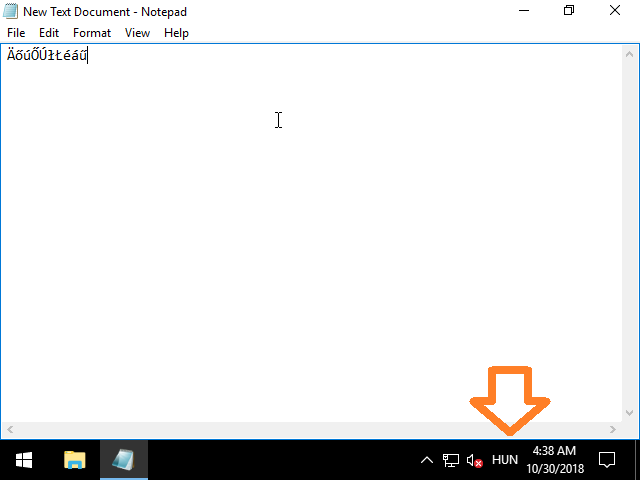Click the vertical scrollbar up arrow
The width and height of the screenshot is (640, 480).
(x=630, y=52)
